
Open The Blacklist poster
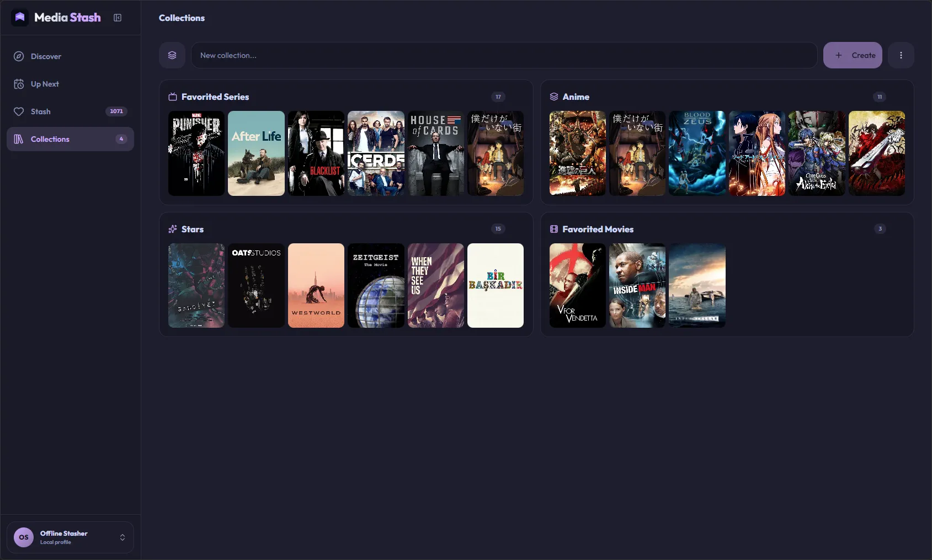click(316, 153)
